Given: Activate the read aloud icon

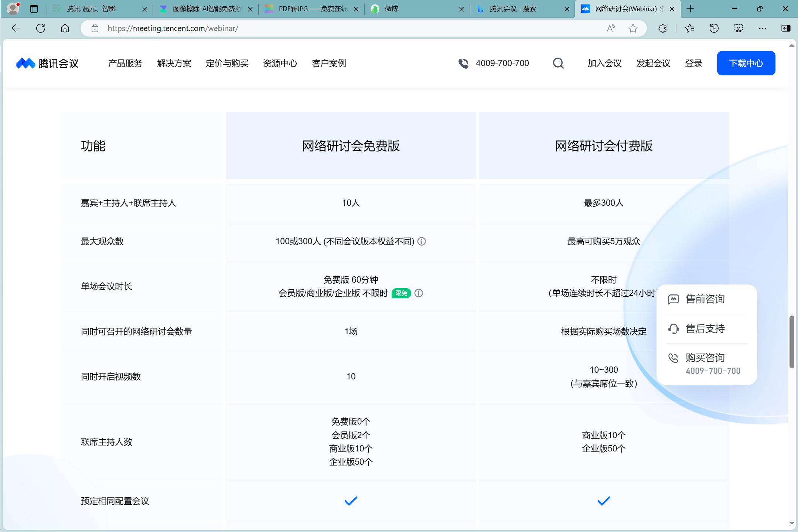Looking at the screenshot, I should click(x=611, y=28).
